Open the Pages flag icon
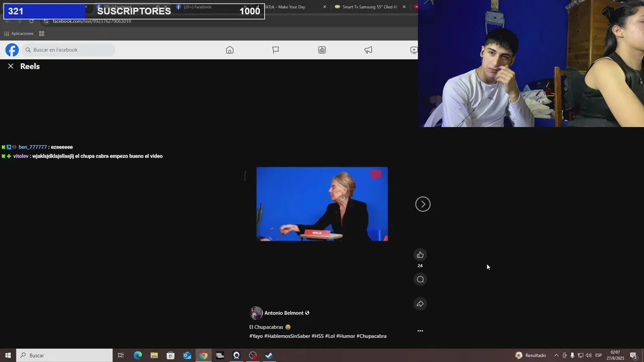This screenshot has height=362, width=644. click(x=276, y=50)
